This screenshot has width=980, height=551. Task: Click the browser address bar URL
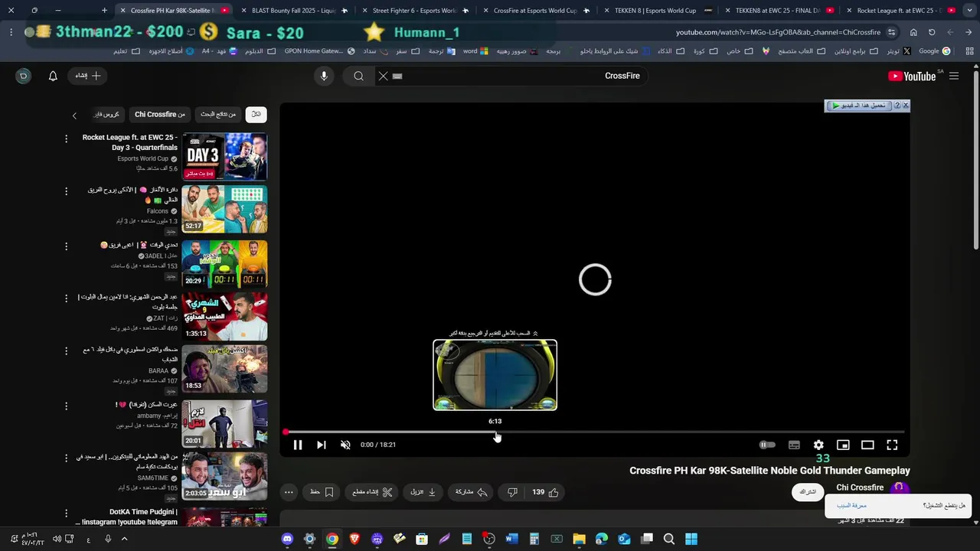[x=778, y=32]
